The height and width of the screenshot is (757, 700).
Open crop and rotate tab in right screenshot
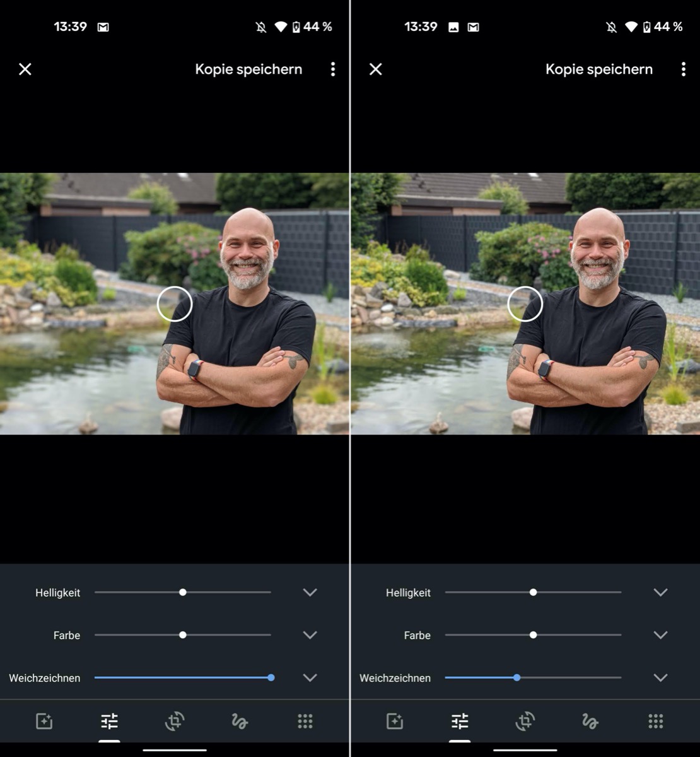coord(525,721)
